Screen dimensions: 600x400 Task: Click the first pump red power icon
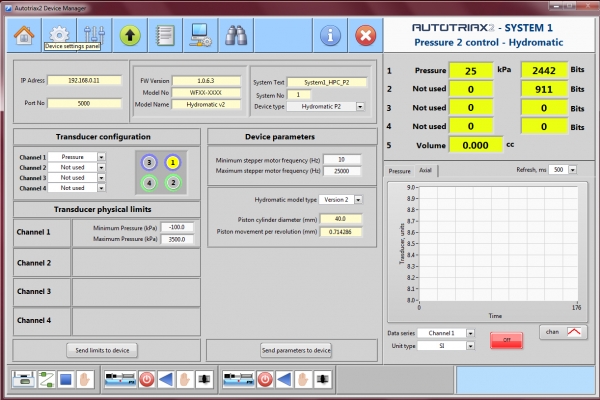point(147,379)
